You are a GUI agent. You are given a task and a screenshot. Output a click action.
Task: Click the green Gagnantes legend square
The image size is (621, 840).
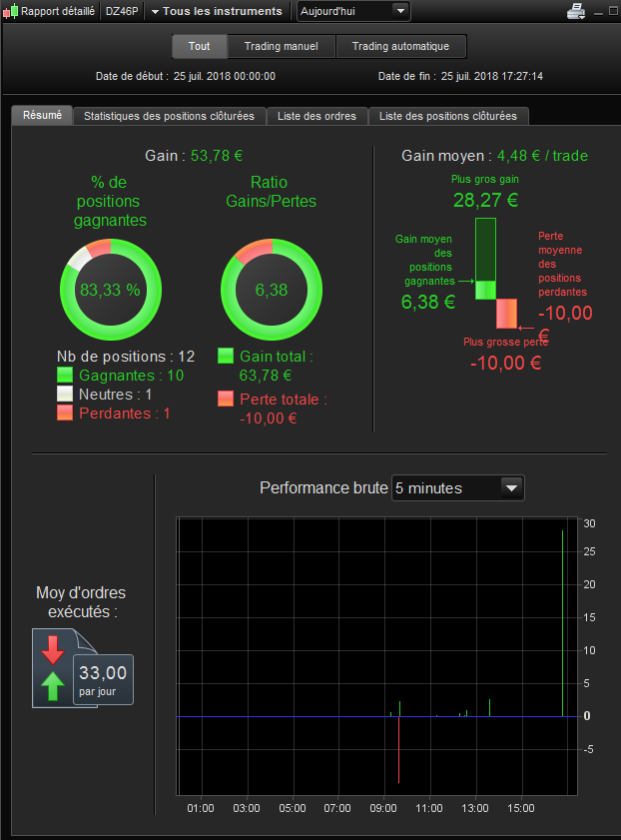coord(65,375)
